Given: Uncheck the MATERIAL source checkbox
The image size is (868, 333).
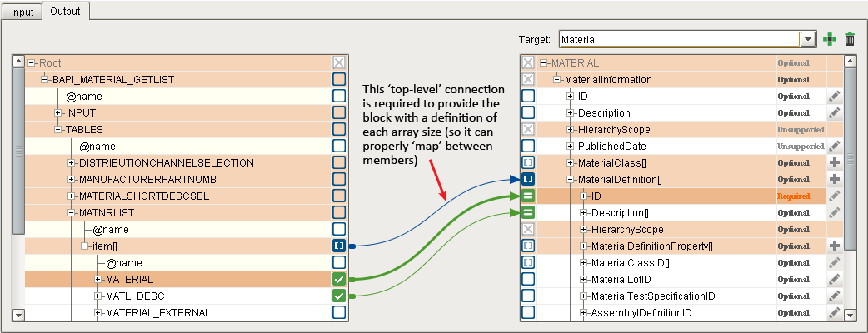Looking at the screenshot, I should click(x=339, y=280).
